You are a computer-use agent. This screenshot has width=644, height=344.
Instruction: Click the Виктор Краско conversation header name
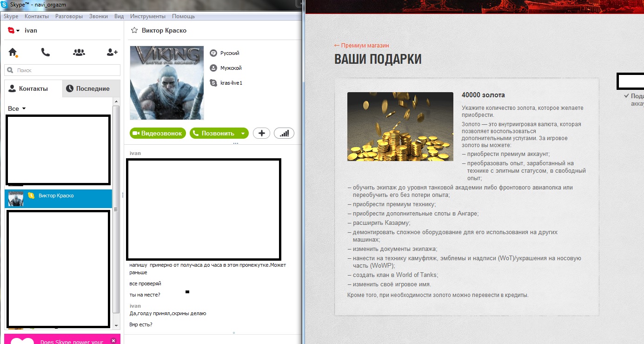(x=164, y=30)
